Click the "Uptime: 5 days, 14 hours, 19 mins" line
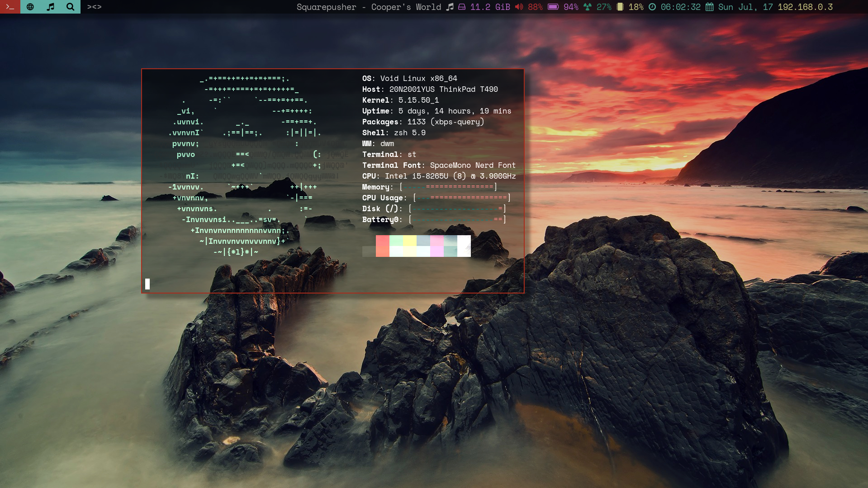 coord(437,111)
